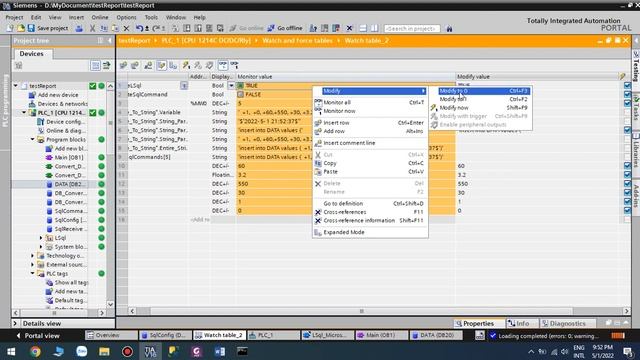
Task: Expand External source files folder
Action: point(33,264)
